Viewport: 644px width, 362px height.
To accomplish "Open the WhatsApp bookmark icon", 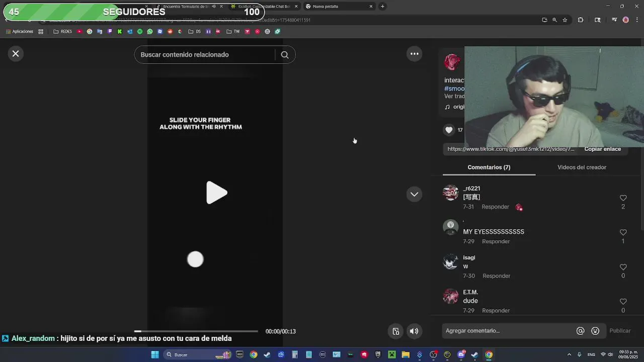I will pyautogui.click(x=150, y=32).
